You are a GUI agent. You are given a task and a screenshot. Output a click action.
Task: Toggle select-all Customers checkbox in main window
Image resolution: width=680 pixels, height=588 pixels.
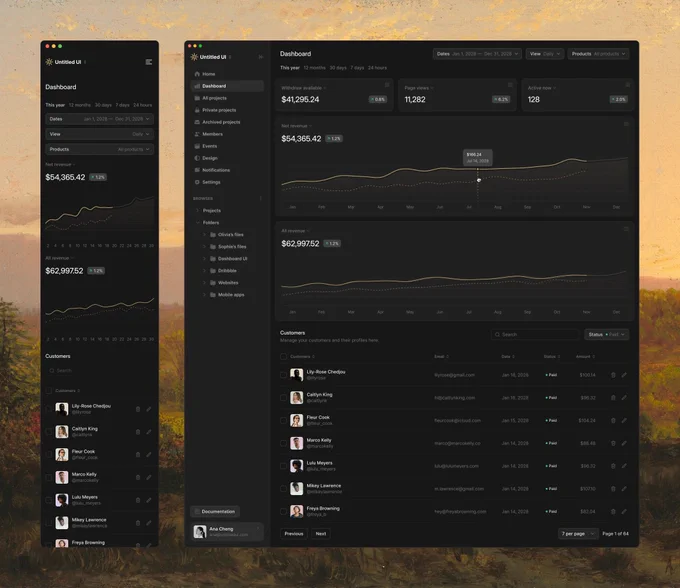click(284, 356)
